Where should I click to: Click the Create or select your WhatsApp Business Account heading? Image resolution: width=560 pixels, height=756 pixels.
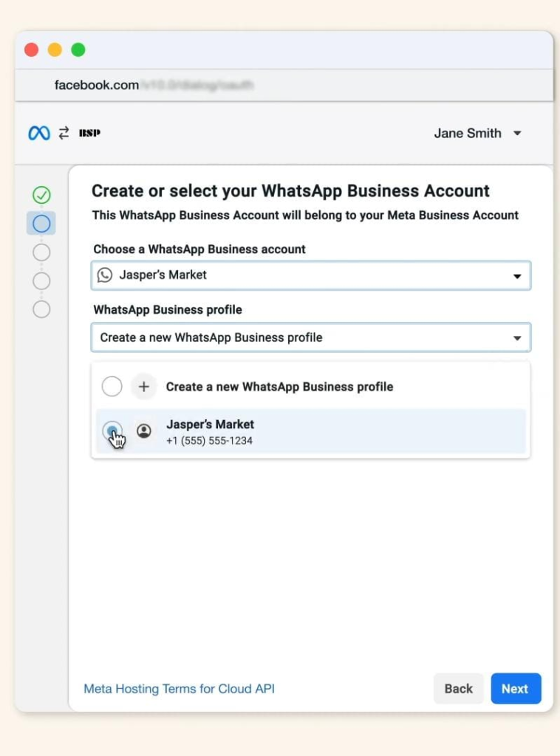290,191
